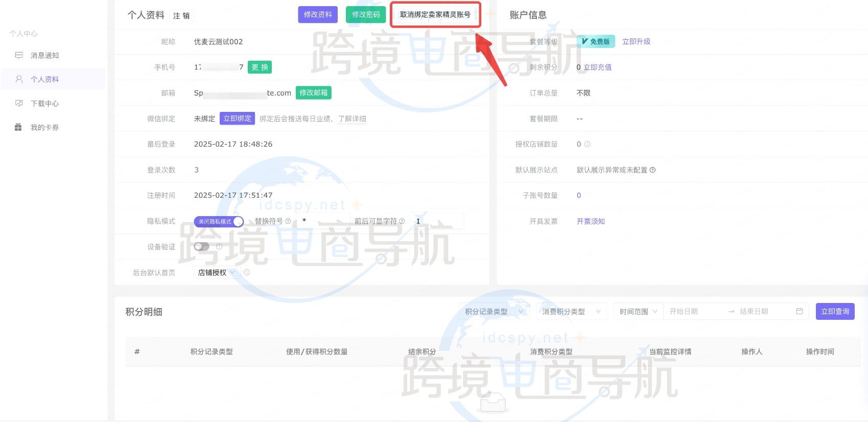Image resolution: width=868 pixels, height=422 pixels.
Task: Click the 下载中心 monitor icon
Action: (19, 103)
